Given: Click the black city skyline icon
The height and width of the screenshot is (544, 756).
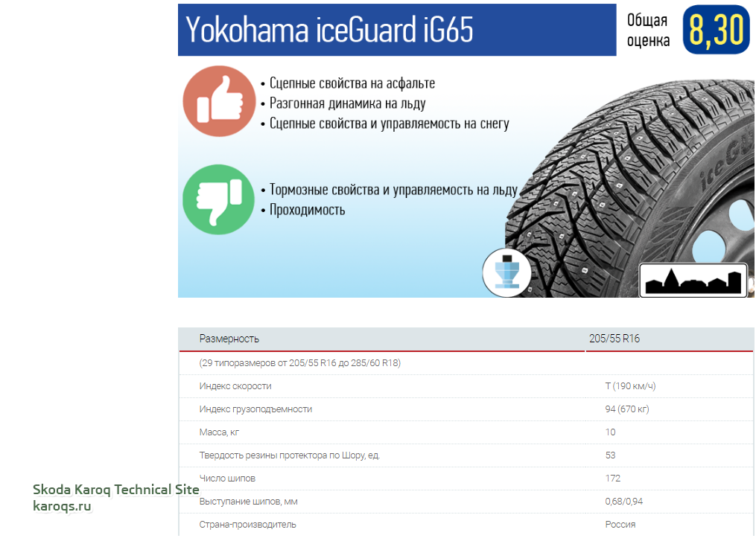Looking at the screenshot, I should click(693, 281).
